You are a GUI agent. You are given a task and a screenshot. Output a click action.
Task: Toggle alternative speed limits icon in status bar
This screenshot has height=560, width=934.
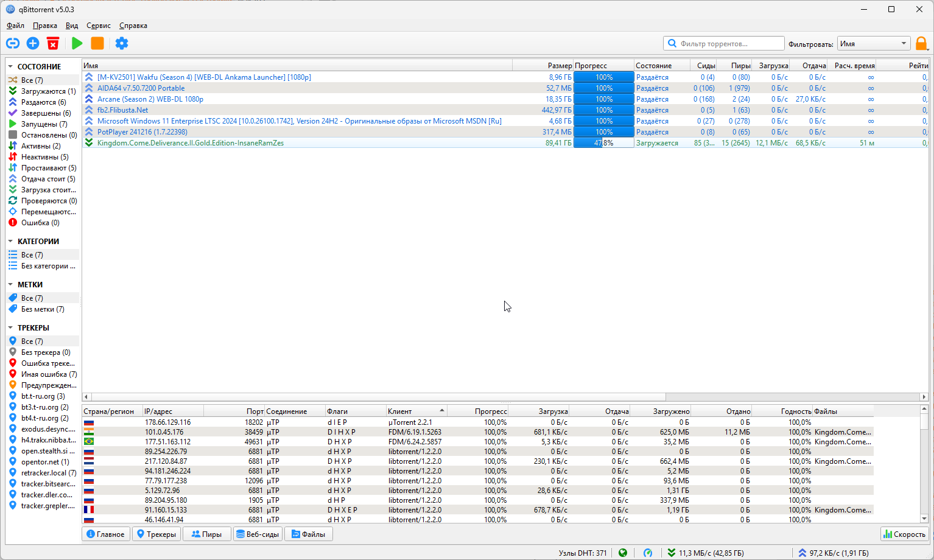pos(648,553)
